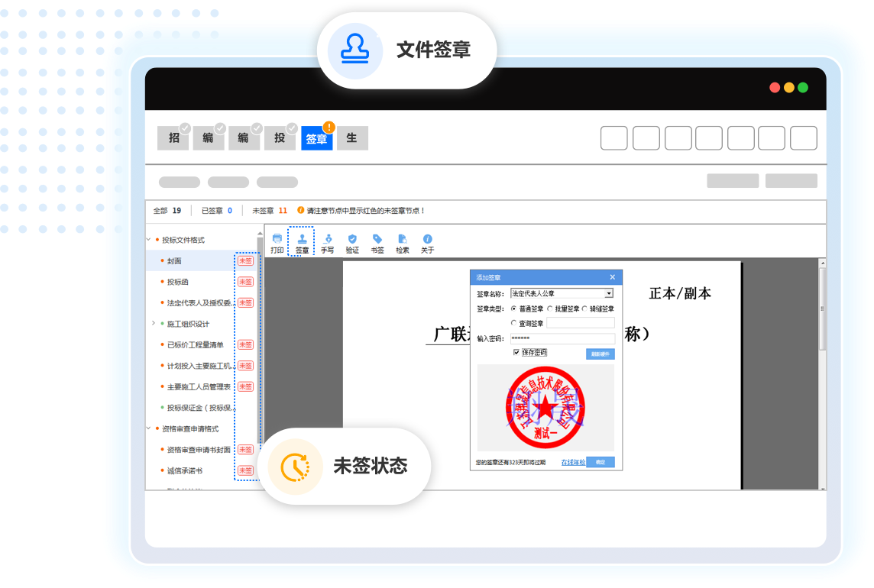This screenshot has width=874, height=588.
Task: Open the 签章名称 dropdown list
Action: click(609, 293)
